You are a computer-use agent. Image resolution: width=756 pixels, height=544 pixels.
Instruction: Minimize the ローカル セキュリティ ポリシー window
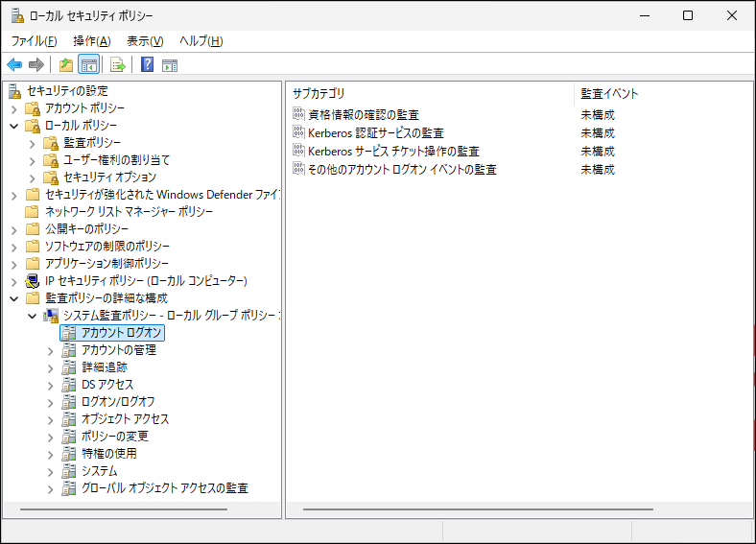pos(645,15)
